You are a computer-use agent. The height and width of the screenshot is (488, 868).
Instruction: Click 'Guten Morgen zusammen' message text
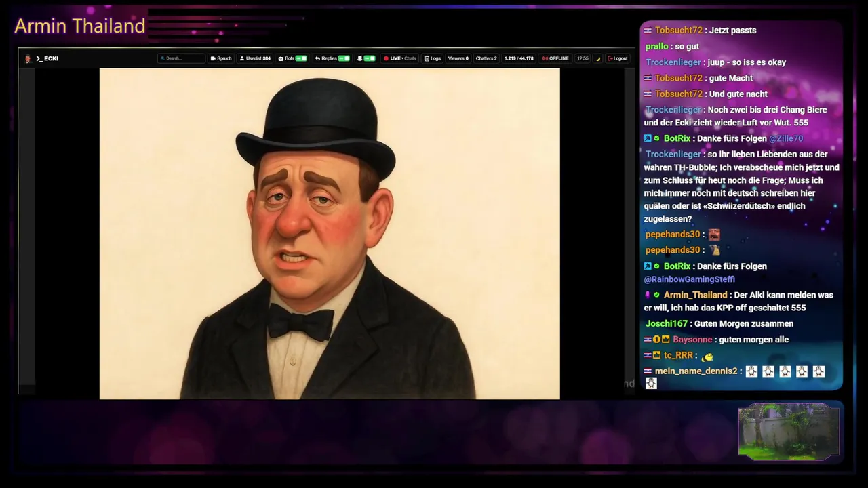744,324
